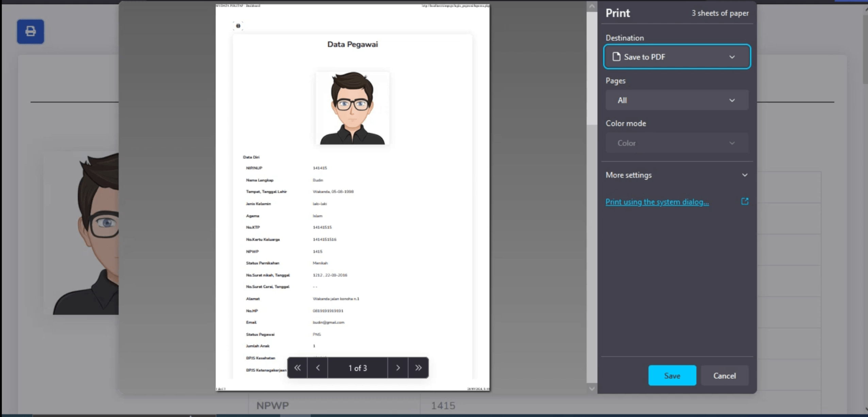868x417 pixels.
Task: Open the Color mode dropdown
Action: (677, 143)
